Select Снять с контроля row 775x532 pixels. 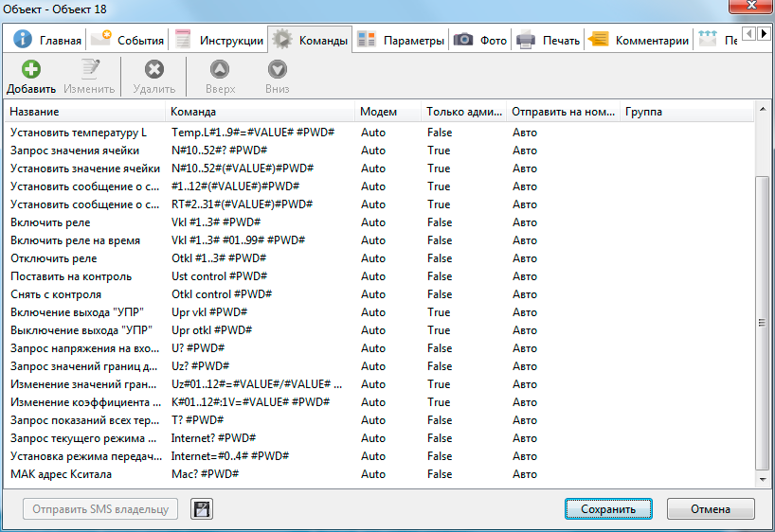pyautogui.click(x=379, y=294)
